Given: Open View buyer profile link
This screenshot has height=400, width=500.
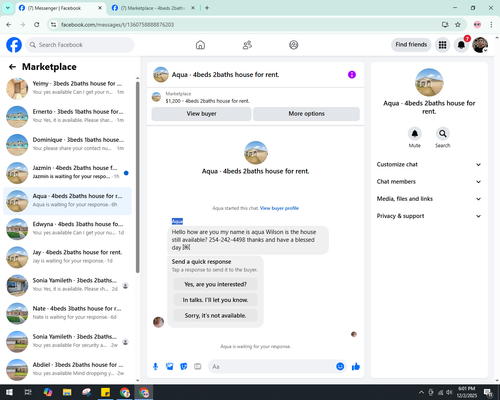Looking at the screenshot, I should click(x=279, y=208).
